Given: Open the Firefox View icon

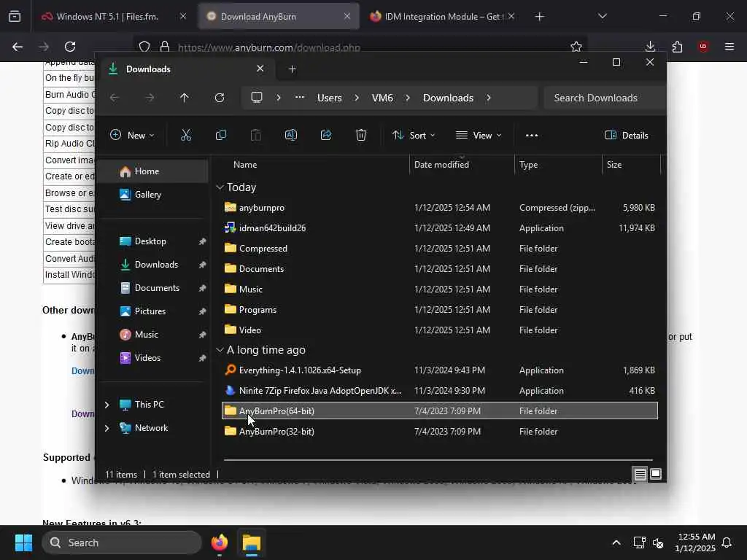Looking at the screenshot, I should (x=15, y=17).
